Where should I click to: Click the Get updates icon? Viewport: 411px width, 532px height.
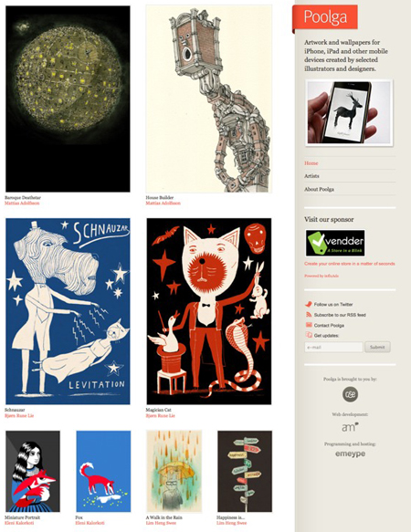(309, 335)
